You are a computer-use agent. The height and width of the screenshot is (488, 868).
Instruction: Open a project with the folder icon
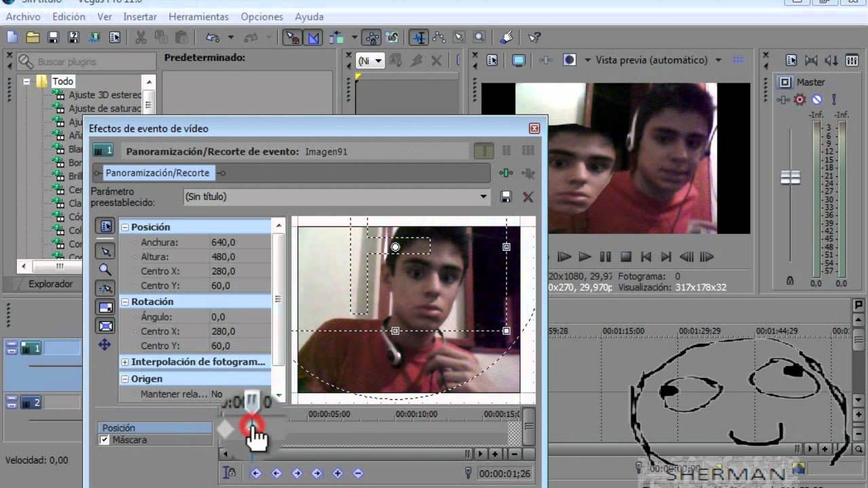33,38
